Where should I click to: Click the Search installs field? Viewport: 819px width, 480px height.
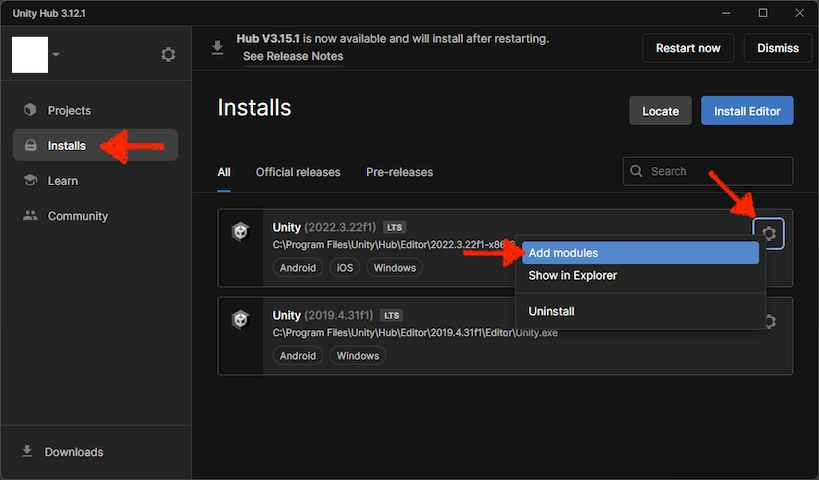(x=717, y=171)
